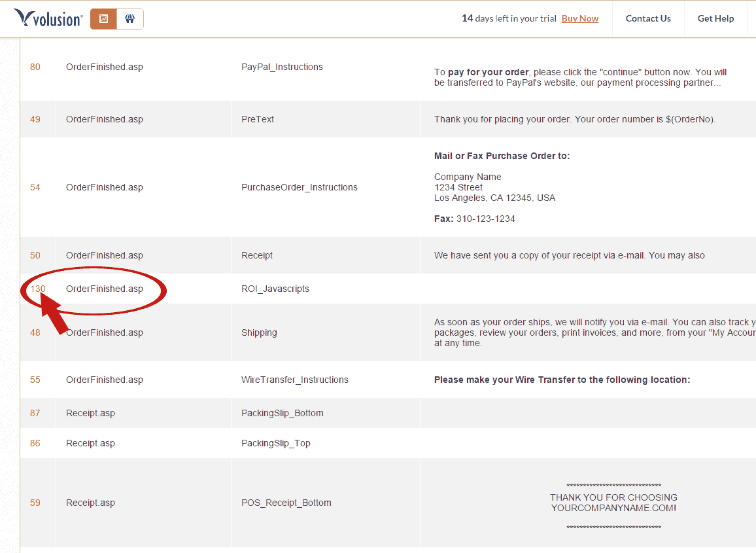Screen dimensions: 756x553
Task: Select the PreText cell
Action: (x=258, y=119)
